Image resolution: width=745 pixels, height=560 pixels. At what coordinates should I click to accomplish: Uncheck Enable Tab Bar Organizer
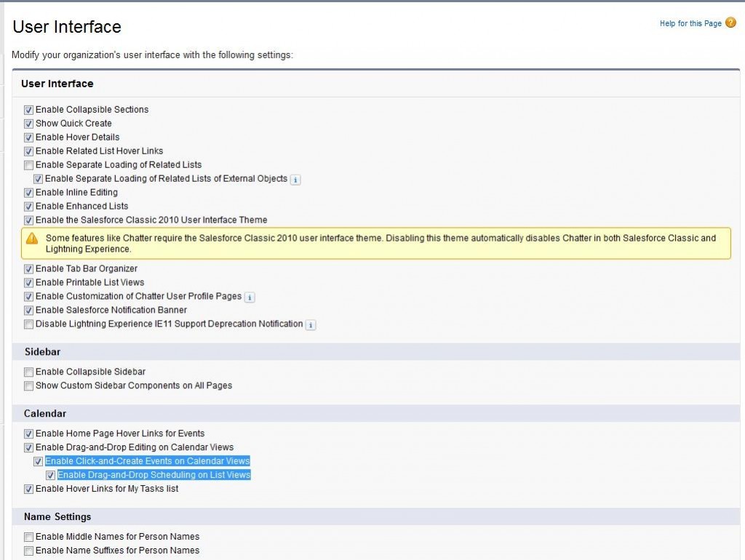click(28, 268)
